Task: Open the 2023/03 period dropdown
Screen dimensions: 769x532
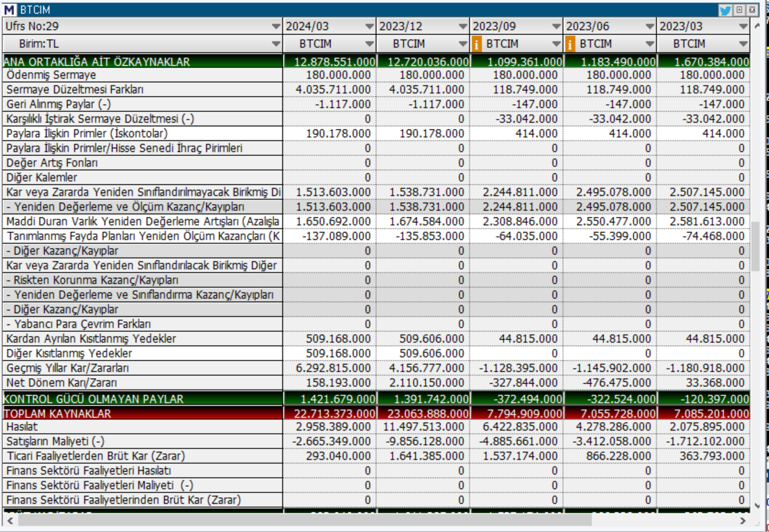Action: click(x=743, y=26)
